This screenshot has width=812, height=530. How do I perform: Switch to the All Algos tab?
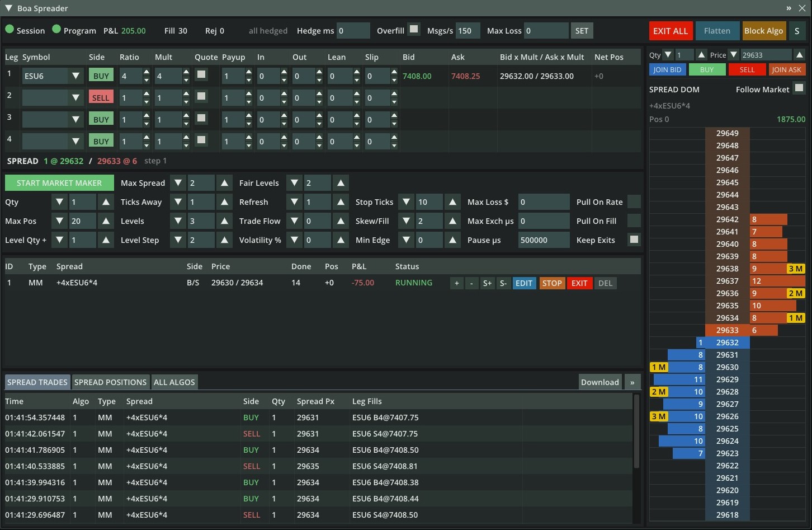174,382
